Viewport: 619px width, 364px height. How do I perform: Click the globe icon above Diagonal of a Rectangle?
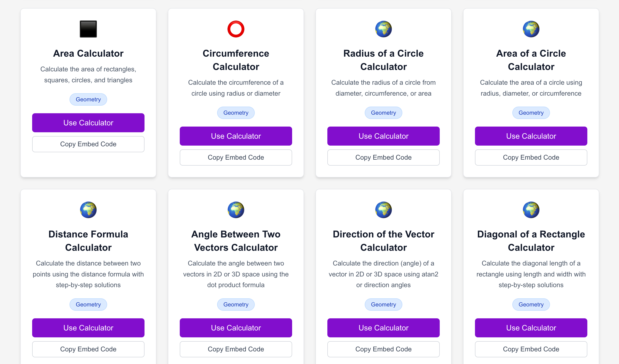(531, 210)
